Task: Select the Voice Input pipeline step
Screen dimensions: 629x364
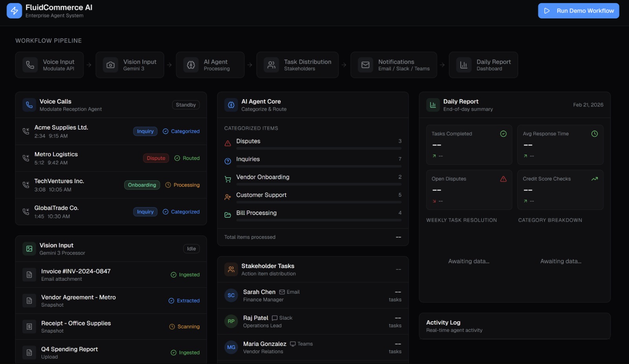Action: tap(50, 65)
